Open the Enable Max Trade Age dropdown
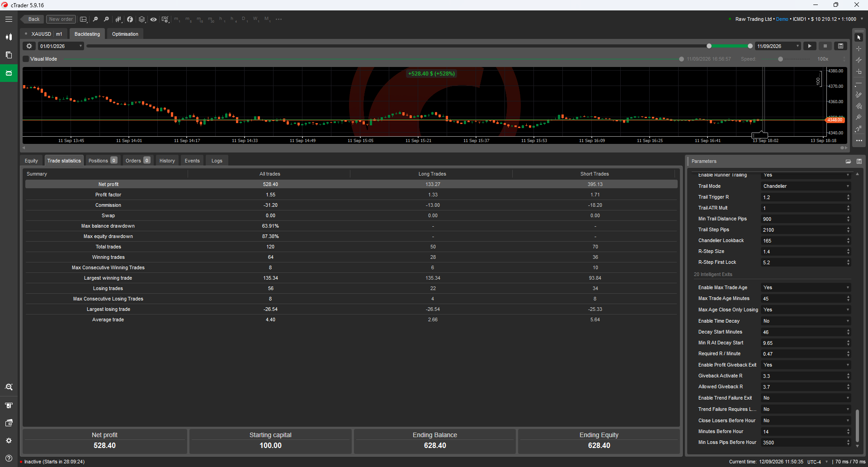This screenshot has width=868, height=467. point(806,288)
